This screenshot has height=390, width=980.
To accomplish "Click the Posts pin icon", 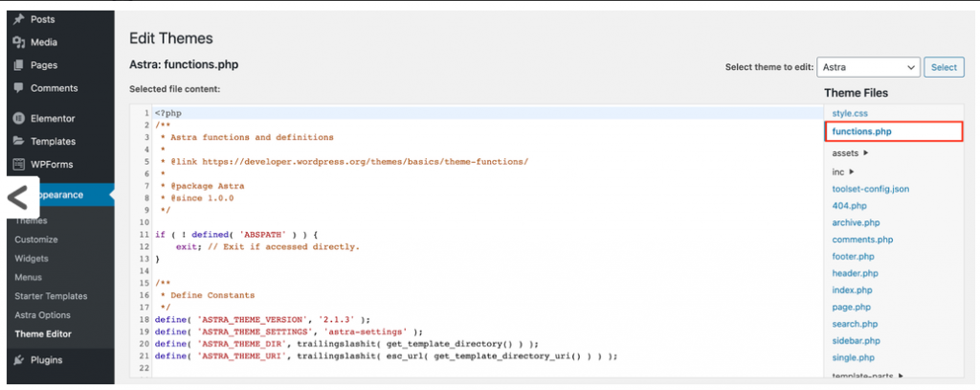I will tap(18, 19).
